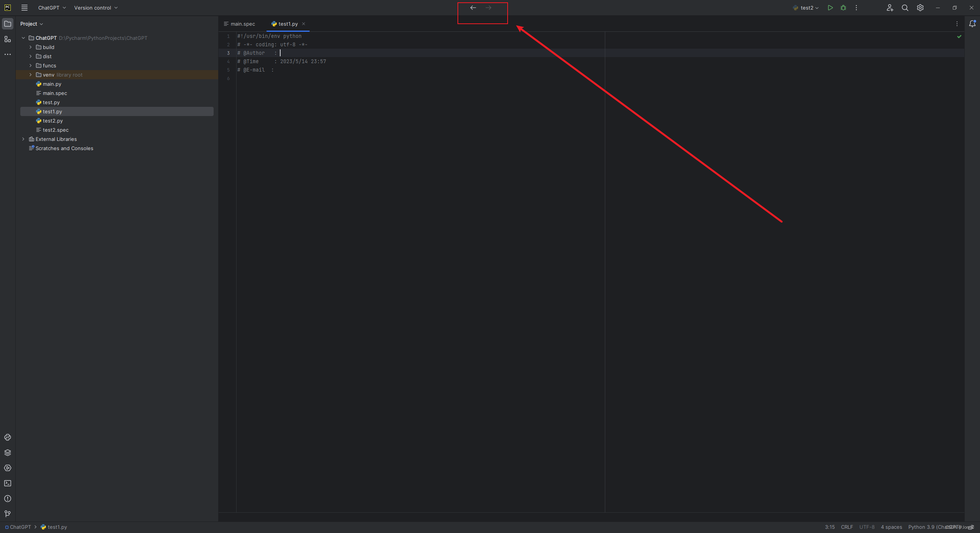Open the Version control menu
The width and height of the screenshot is (980, 533).
pos(96,8)
